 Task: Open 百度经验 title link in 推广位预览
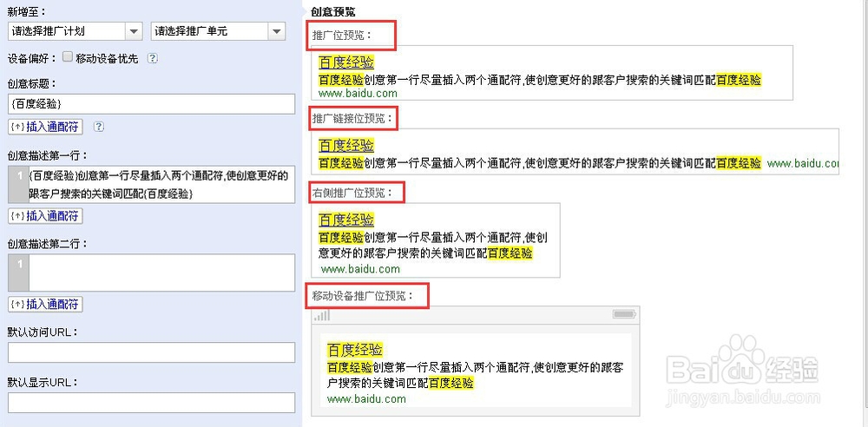(346, 62)
